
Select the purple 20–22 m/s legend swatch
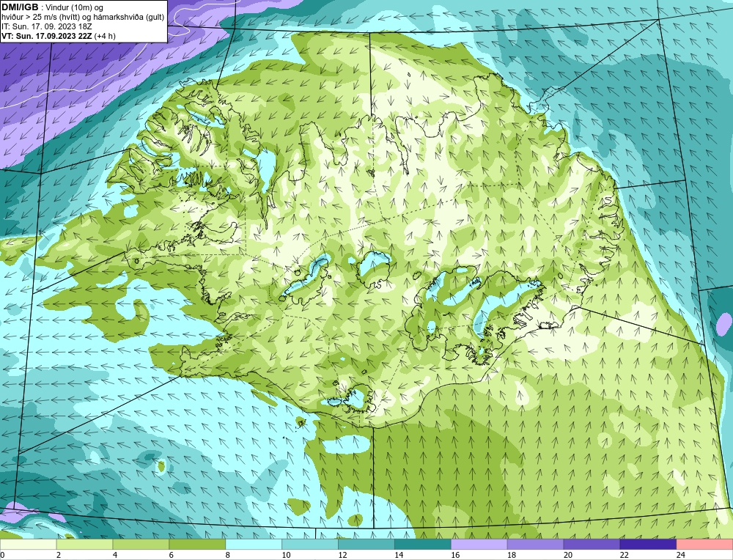tap(592, 545)
